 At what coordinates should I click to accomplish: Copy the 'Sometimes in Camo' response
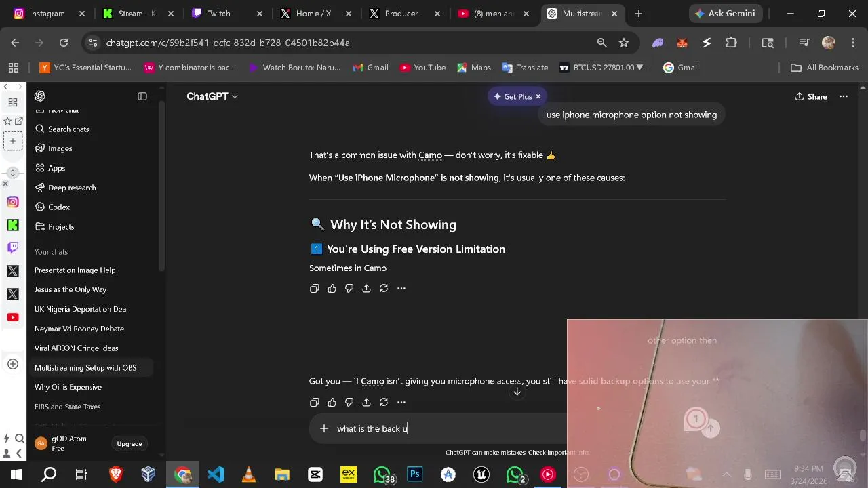tap(315, 288)
